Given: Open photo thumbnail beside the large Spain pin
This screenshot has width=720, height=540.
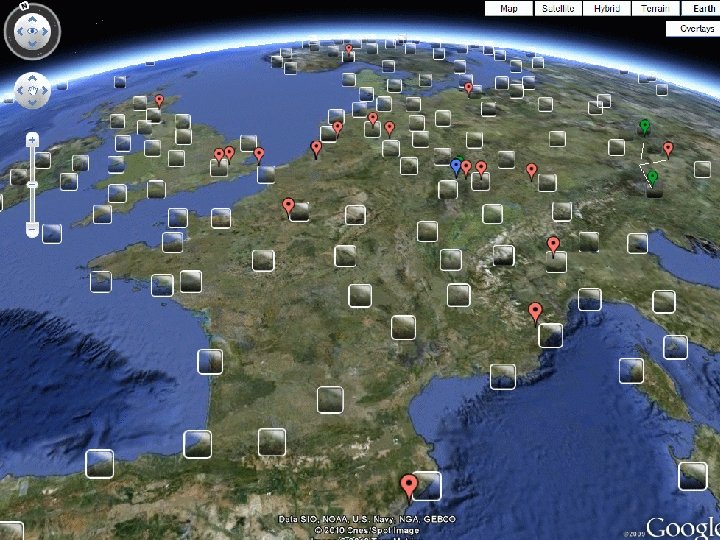Looking at the screenshot, I should click(x=427, y=486).
